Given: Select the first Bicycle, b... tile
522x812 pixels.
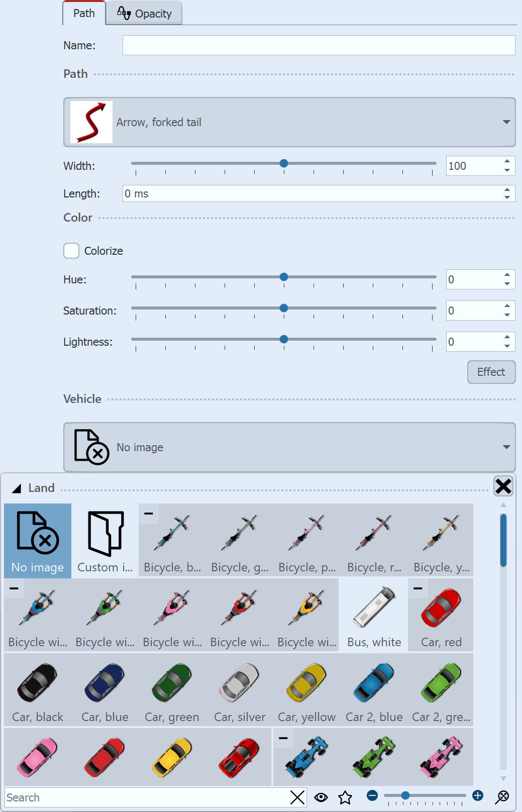Looking at the screenshot, I should coord(172,541).
